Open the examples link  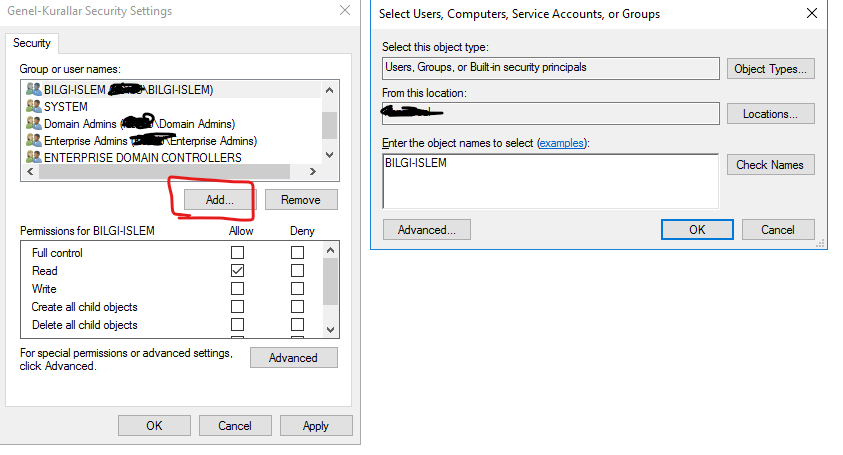click(x=562, y=143)
